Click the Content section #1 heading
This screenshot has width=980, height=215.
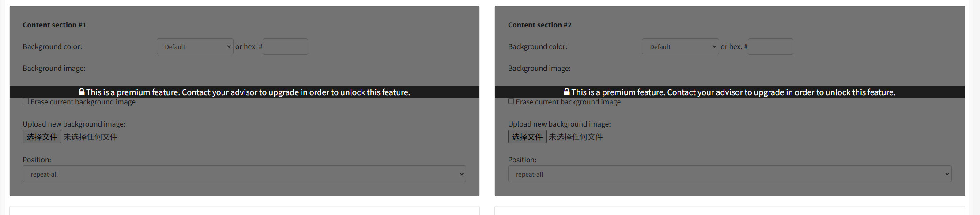pyautogui.click(x=54, y=25)
